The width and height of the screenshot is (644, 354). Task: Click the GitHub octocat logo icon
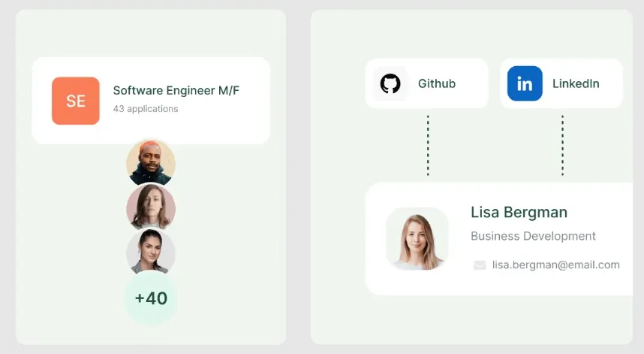click(x=390, y=83)
